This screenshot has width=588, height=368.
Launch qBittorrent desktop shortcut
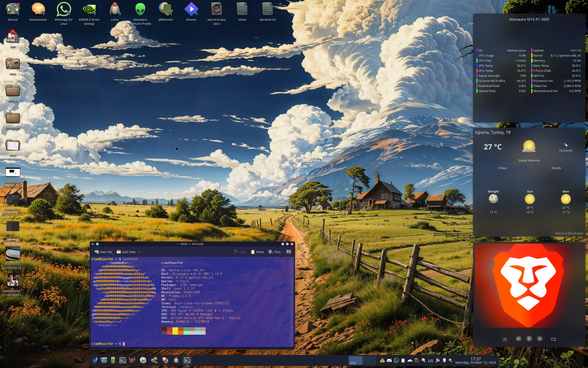tap(166, 12)
